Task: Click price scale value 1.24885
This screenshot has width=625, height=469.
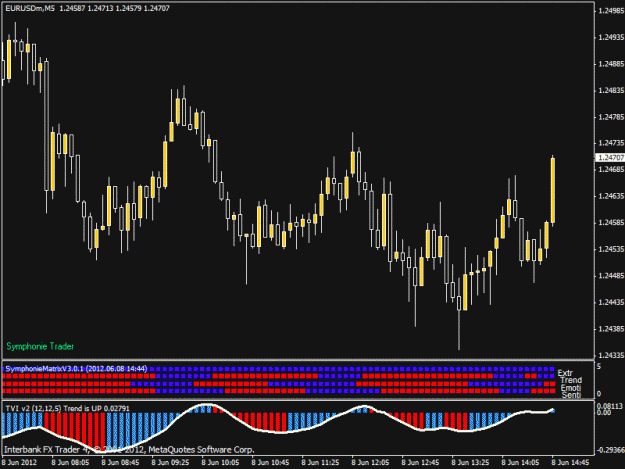Action: click(611, 64)
